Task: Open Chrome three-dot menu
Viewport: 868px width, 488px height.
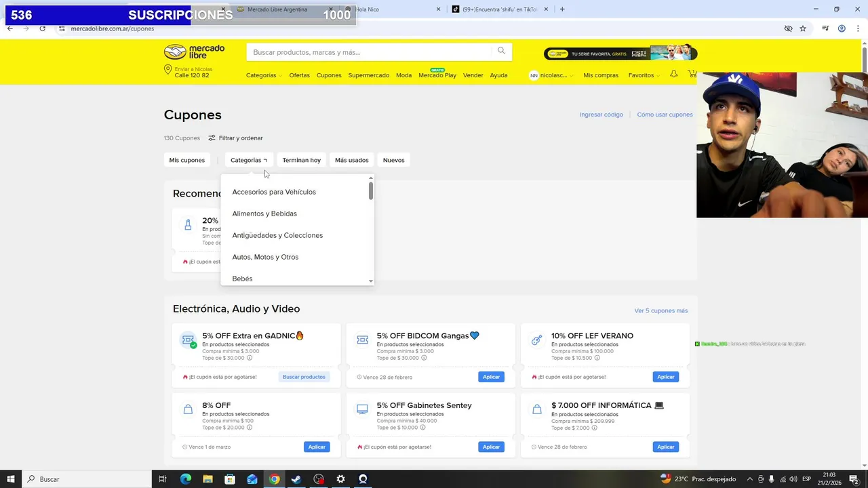Action: click(857, 28)
